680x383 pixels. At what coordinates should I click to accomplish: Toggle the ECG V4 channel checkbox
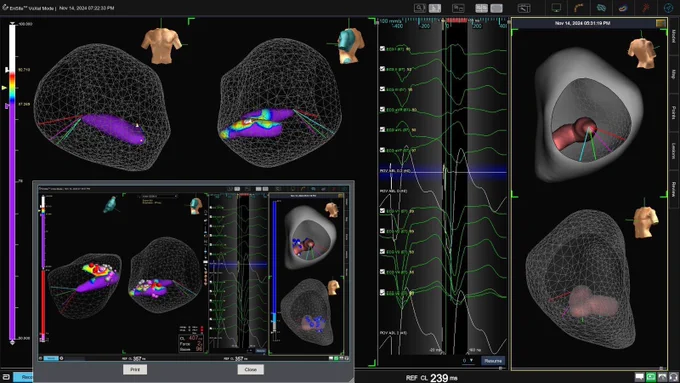tap(382, 272)
